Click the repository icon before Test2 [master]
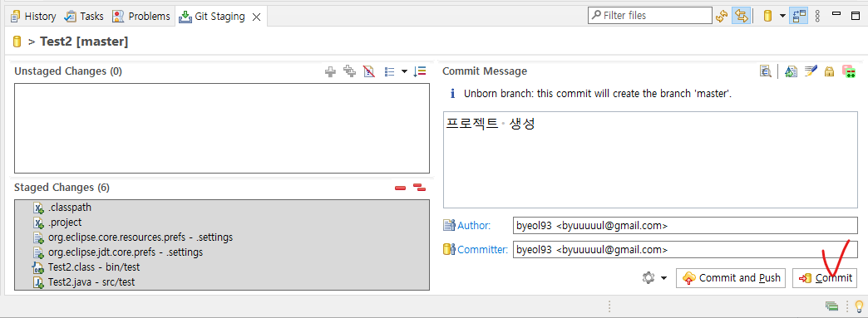The height and width of the screenshot is (318, 868). [x=17, y=42]
